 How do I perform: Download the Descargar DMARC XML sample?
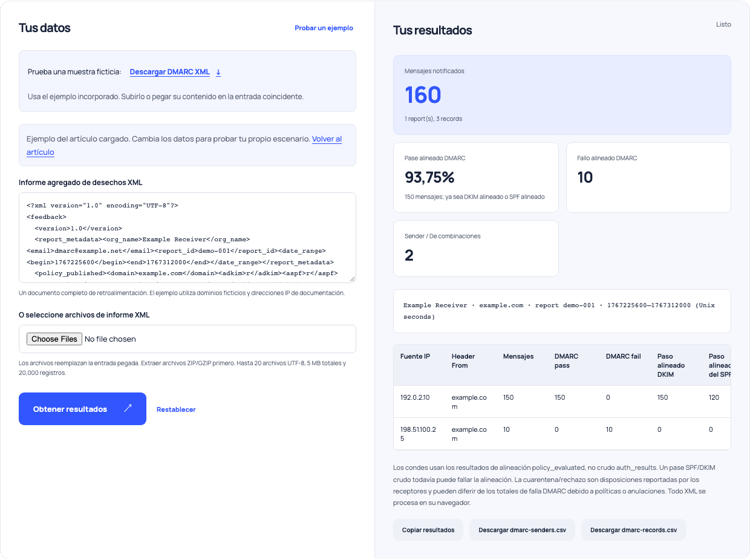(170, 72)
